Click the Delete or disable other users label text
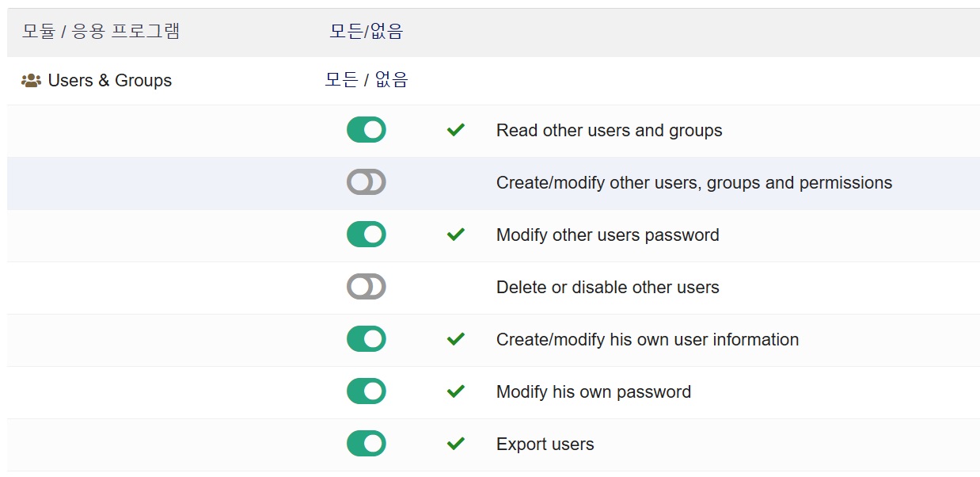980x477 pixels. click(x=607, y=287)
